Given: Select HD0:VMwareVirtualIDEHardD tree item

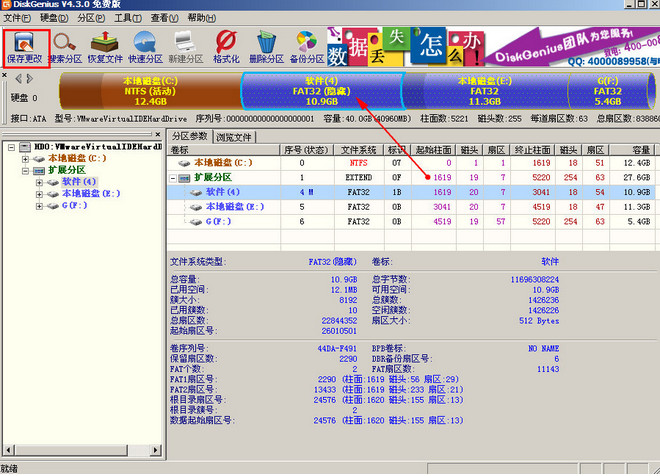Looking at the screenshot, I should point(98,147).
